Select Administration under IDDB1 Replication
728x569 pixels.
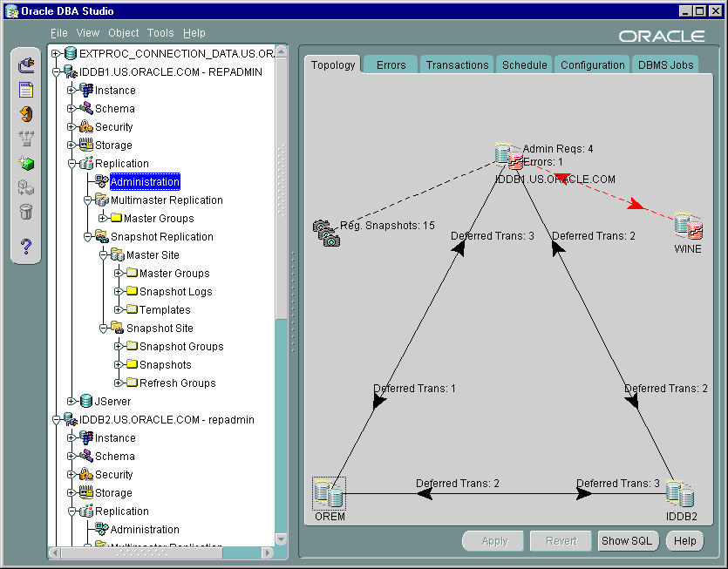(x=145, y=181)
